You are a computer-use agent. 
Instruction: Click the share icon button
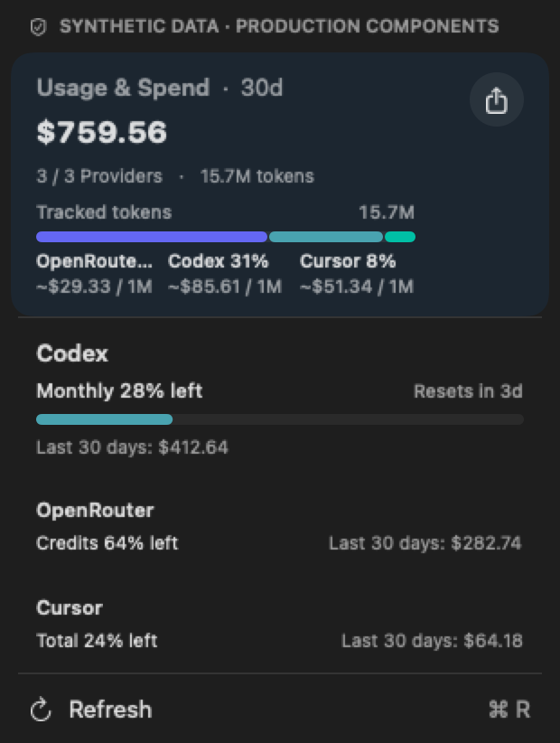(497, 99)
